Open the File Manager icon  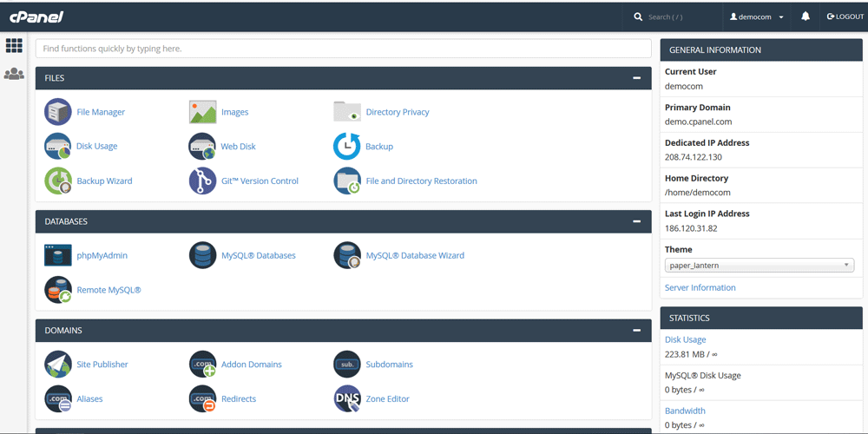(57, 112)
